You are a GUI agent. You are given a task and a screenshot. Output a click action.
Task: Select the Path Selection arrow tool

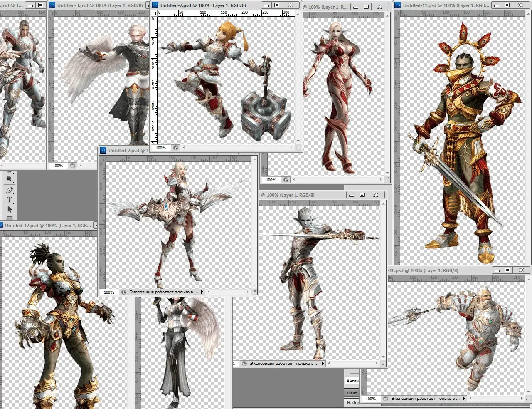[10, 210]
